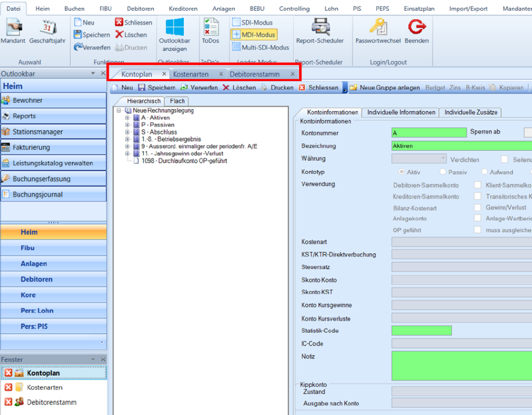Close Kostenarten via red X in Fenster panel
This screenshot has width=532, height=415.
coord(8,387)
